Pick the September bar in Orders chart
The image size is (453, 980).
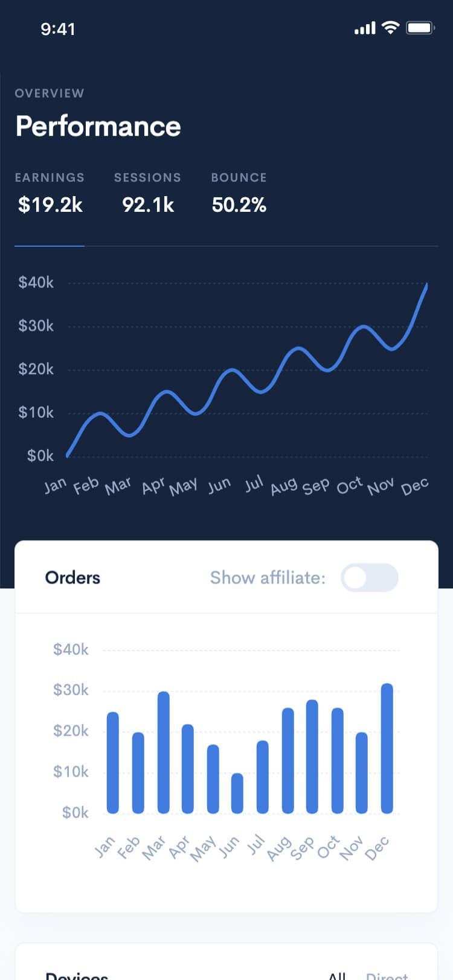click(312, 757)
